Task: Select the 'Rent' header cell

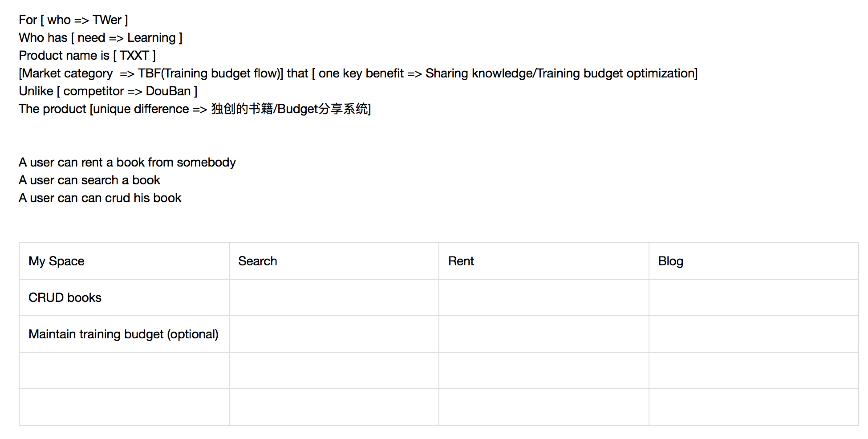Action: [x=544, y=261]
